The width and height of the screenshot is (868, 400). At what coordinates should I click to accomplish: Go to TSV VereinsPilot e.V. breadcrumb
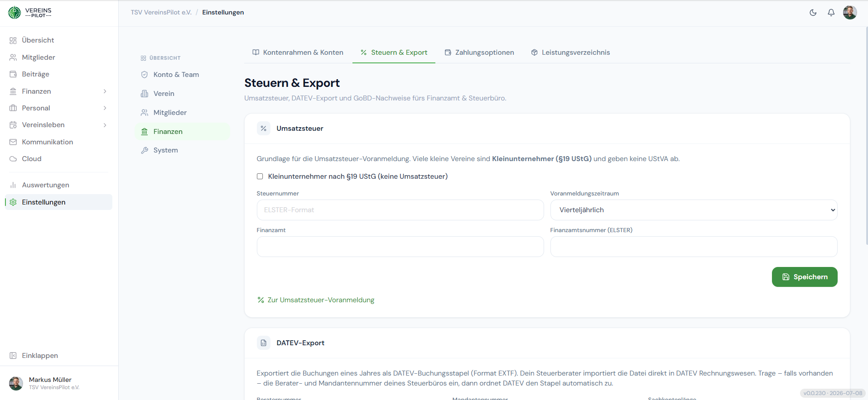click(161, 13)
